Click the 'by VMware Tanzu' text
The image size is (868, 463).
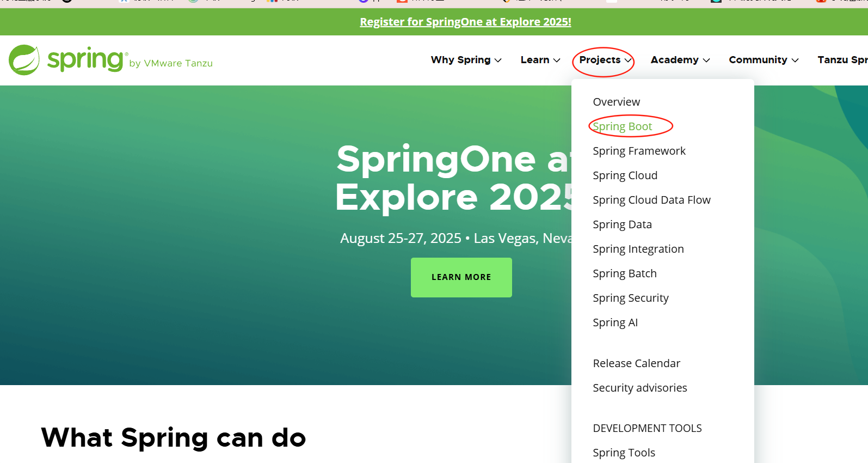171,63
